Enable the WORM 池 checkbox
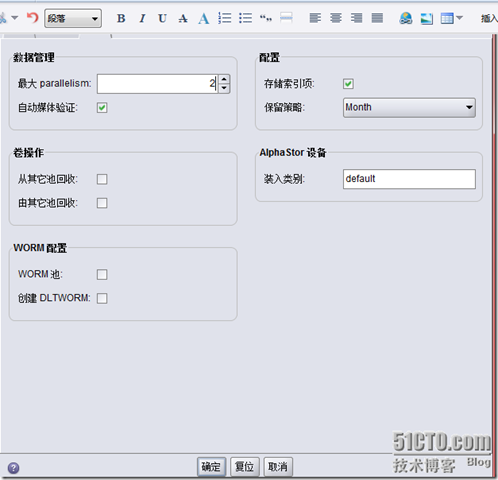This screenshot has height=480, width=498. 102,274
